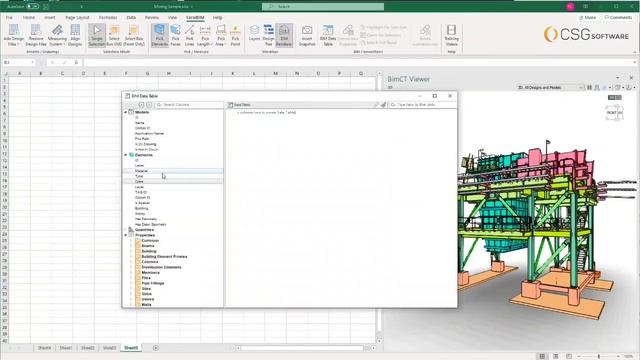Click the Insert Snapshot camera icon
The height and width of the screenshot is (360, 640).
[x=307, y=30]
